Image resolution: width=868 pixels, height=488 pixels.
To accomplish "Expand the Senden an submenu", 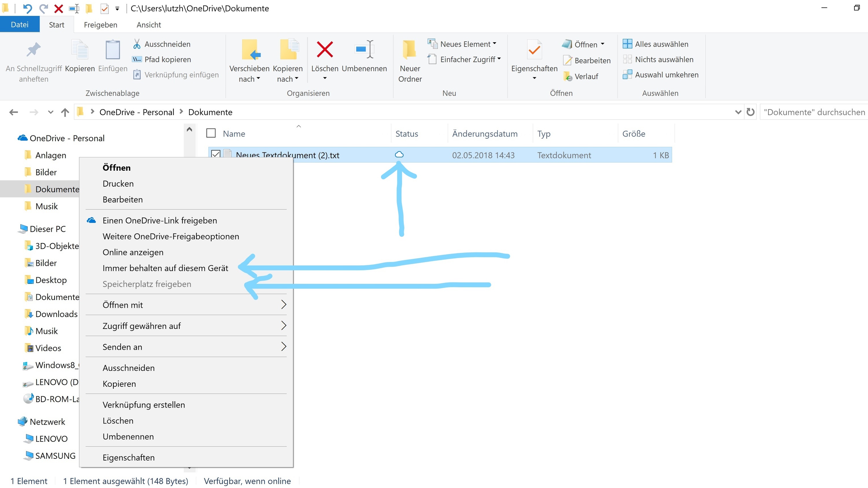I will [x=186, y=347].
